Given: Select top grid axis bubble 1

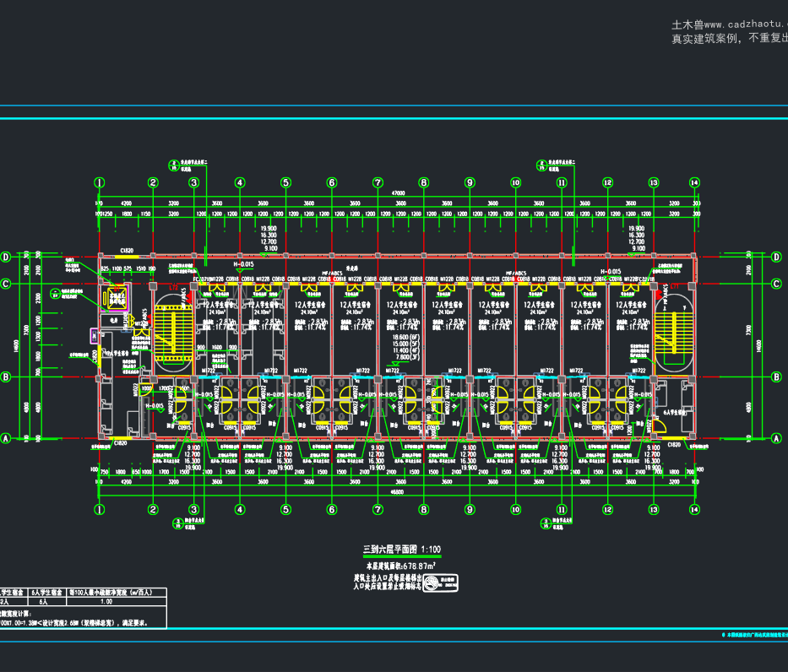Looking at the screenshot, I should pyautogui.click(x=100, y=183).
